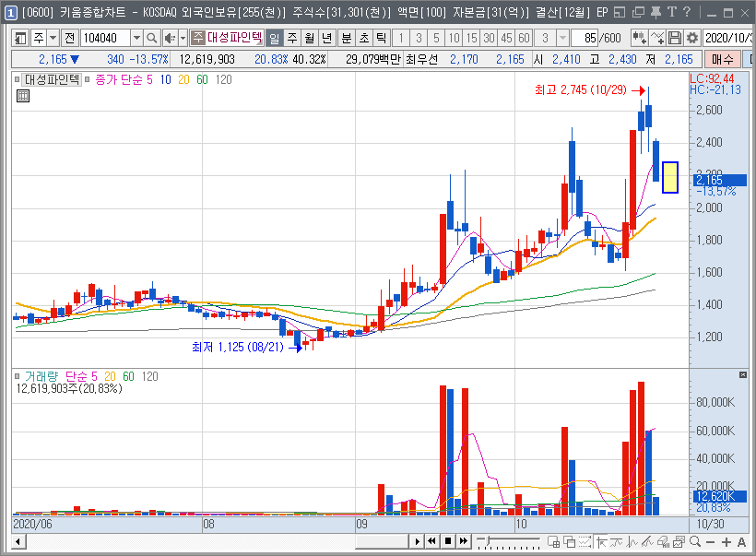Click the overlapping windows icon
This screenshot has width=756, height=556.
coord(570,542)
